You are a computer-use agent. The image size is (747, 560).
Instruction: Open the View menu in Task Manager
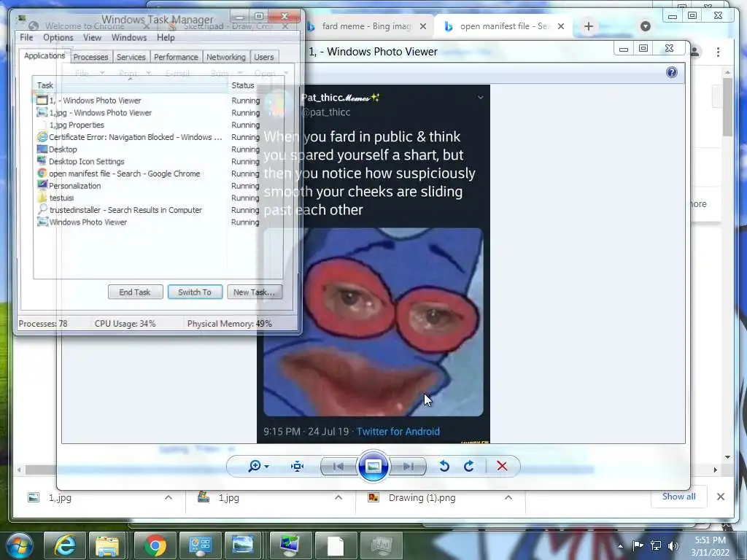92,38
